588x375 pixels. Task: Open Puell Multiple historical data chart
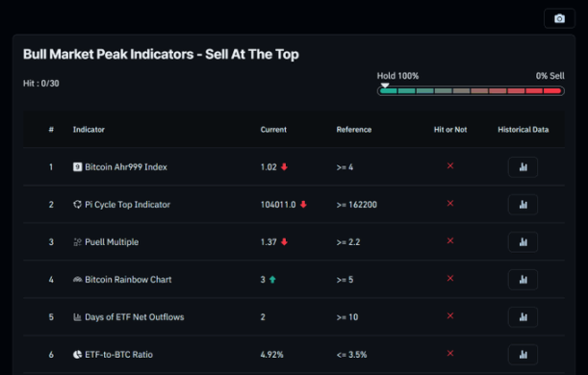tap(523, 242)
